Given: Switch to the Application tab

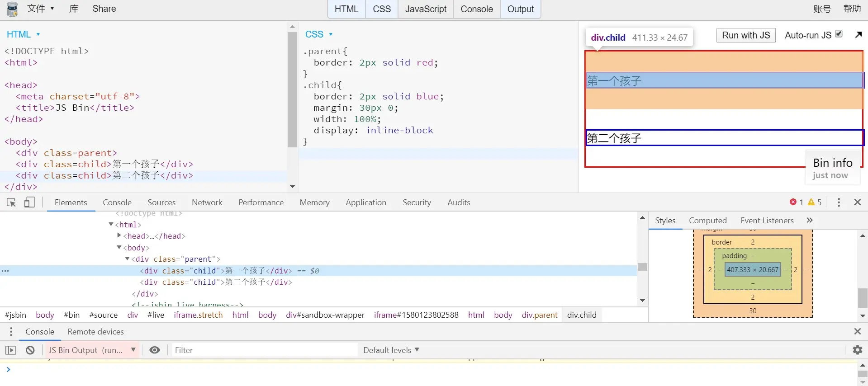Looking at the screenshot, I should [366, 202].
